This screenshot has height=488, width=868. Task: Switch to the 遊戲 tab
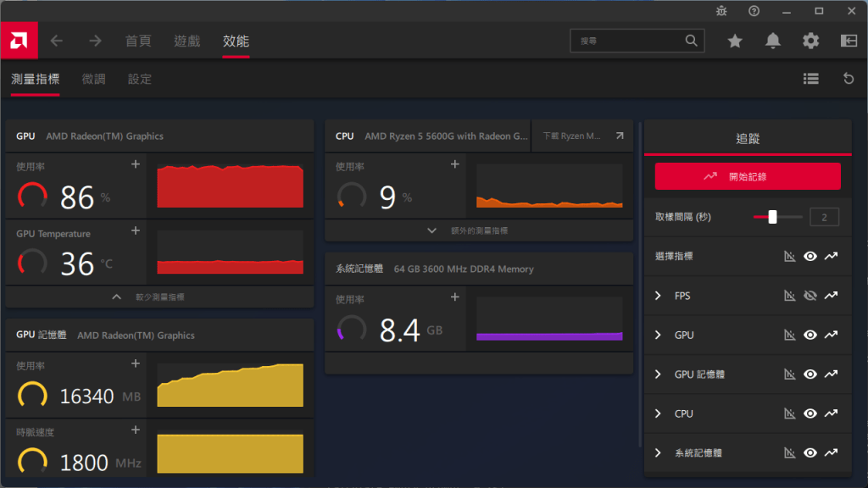pos(187,41)
